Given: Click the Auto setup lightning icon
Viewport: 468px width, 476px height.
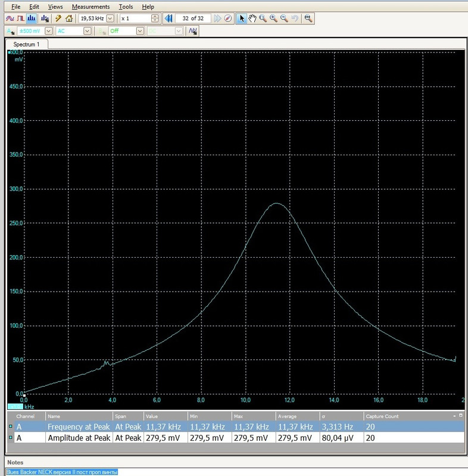Looking at the screenshot, I should point(58,18).
